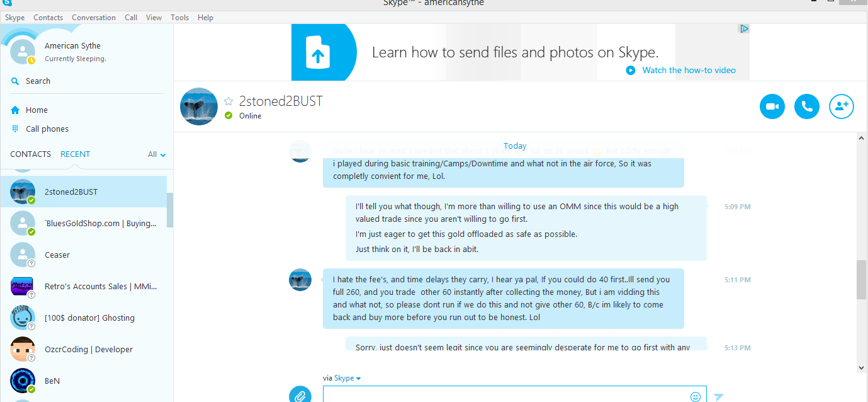Attach a file with the paperclip icon
This screenshot has width=868, height=402.
click(300, 395)
